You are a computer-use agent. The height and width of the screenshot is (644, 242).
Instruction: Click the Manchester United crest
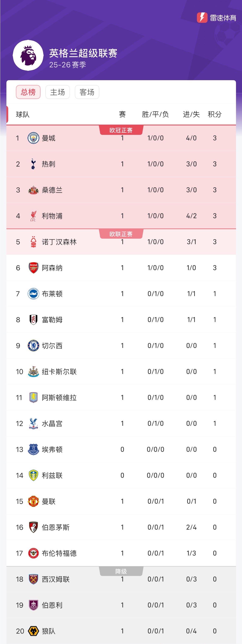pos(33,501)
